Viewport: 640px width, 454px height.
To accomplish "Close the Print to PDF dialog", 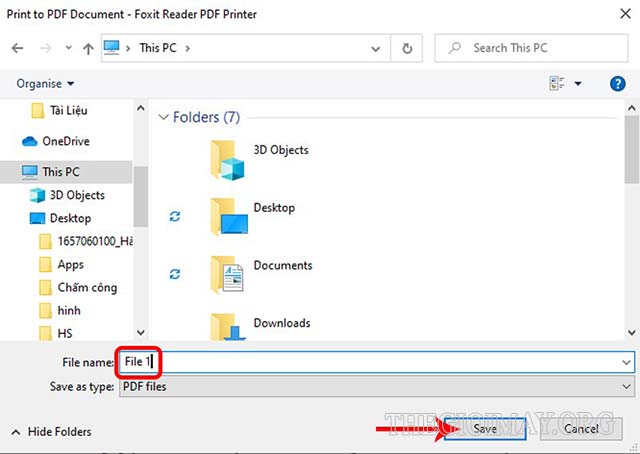I will [625, 14].
